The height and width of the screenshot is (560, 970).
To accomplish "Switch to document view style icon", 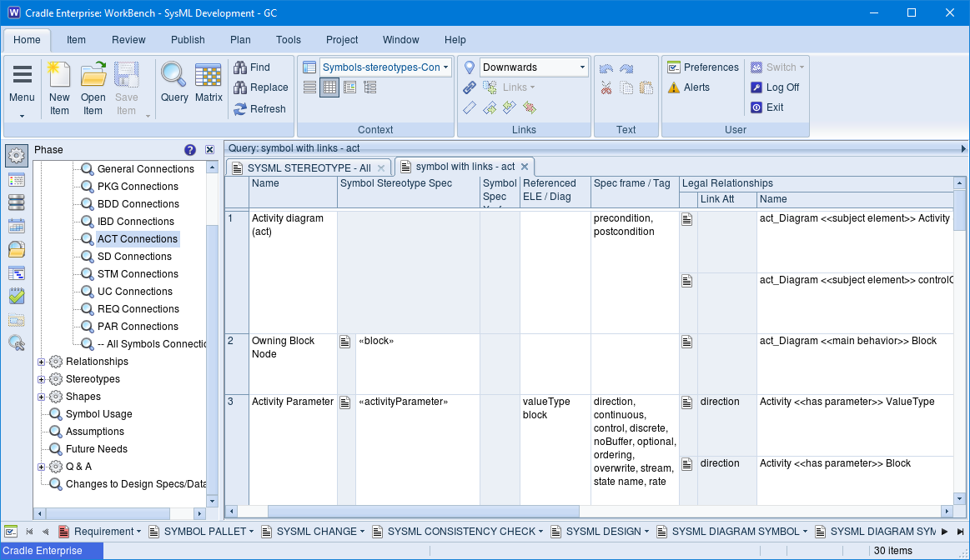I will pos(350,87).
